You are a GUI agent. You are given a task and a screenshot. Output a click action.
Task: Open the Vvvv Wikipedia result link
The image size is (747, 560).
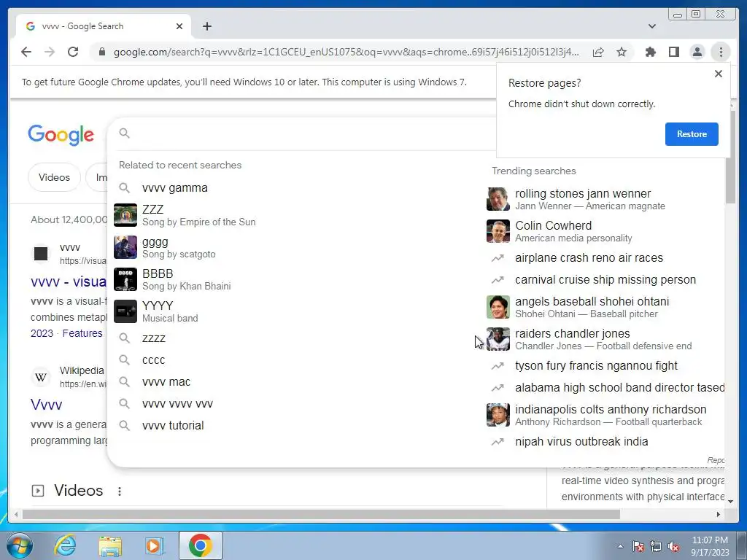click(46, 405)
